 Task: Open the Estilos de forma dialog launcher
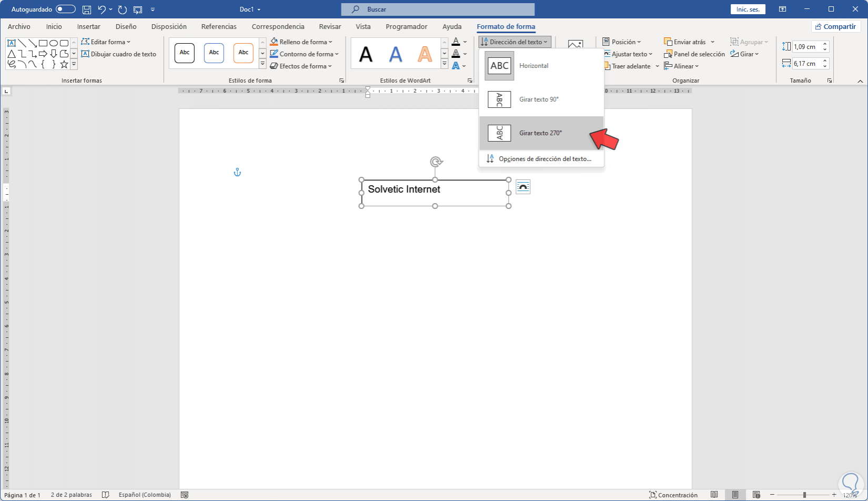point(341,81)
